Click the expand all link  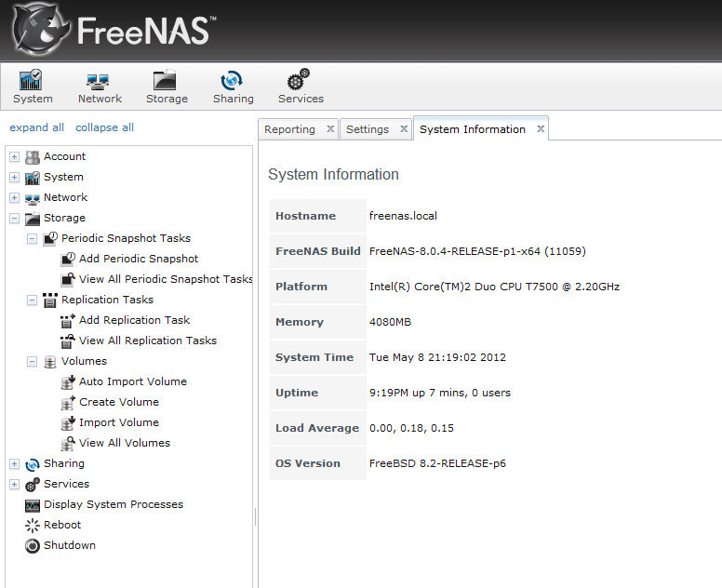coord(37,127)
